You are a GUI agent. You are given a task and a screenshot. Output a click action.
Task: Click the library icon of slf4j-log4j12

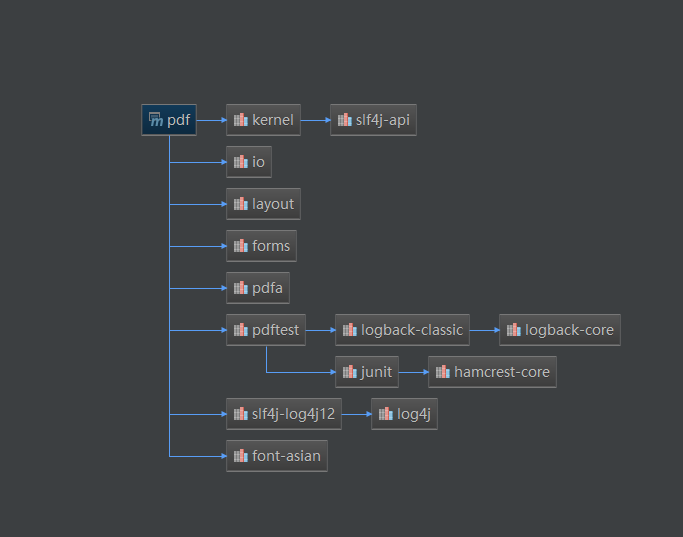[240, 414]
